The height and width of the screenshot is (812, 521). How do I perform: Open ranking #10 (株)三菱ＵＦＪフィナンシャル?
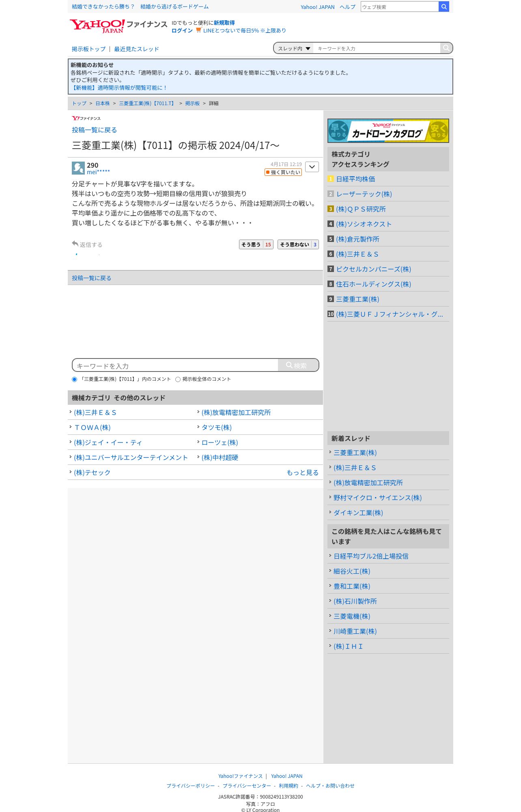tap(390, 314)
